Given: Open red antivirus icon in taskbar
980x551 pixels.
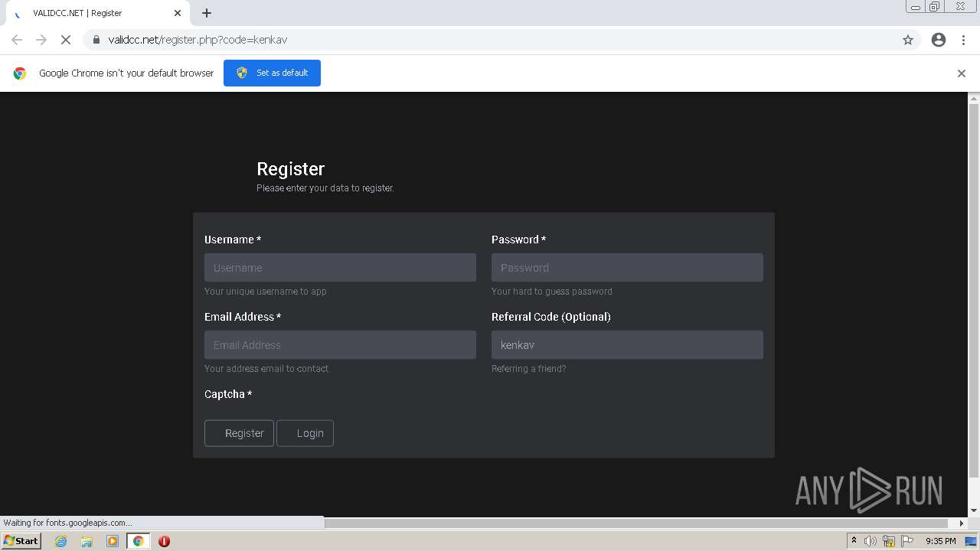Looking at the screenshot, I should pyautogui.click(x=164, y=541).
